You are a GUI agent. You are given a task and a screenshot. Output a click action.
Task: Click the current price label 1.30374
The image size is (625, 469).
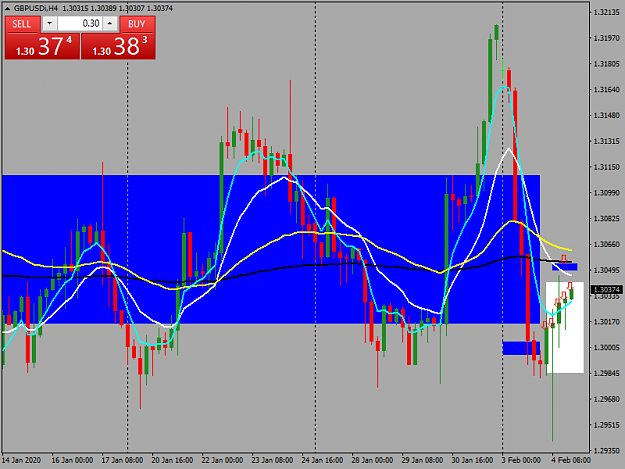click(x=607, y=290)
